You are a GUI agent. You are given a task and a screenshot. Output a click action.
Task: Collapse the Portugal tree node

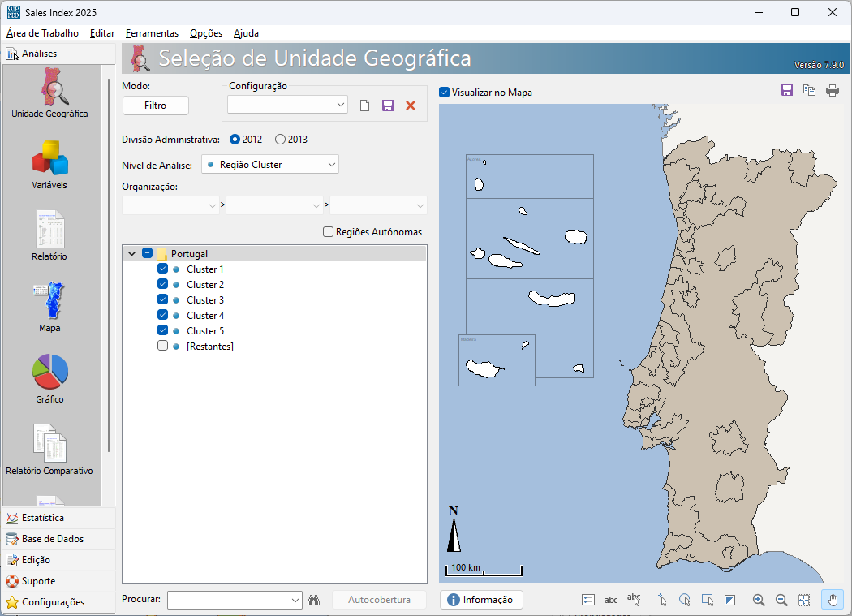click(131, 254)
